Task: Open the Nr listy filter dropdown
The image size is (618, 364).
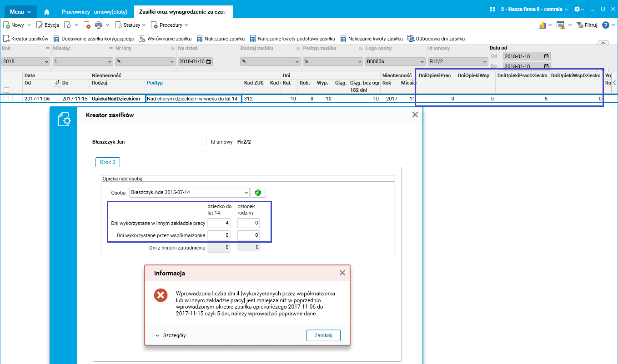Action: tap(145, 61)
